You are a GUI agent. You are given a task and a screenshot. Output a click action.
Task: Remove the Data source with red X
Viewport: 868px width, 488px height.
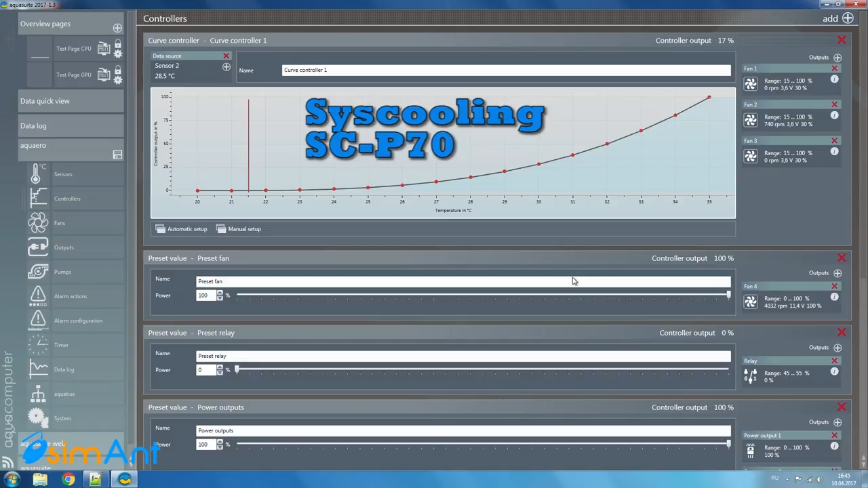(226, 56)
